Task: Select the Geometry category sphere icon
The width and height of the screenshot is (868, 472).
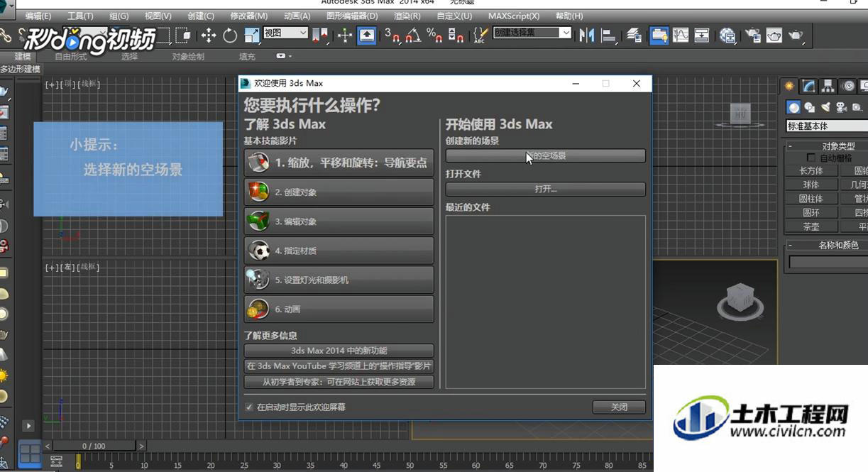Action: (x=793, y=108)
